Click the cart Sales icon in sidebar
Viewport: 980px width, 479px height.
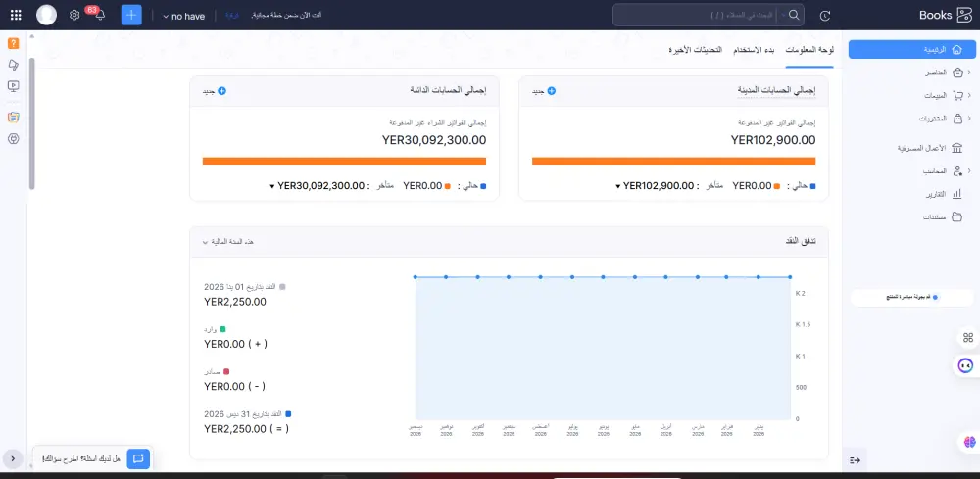click(957, 96)
